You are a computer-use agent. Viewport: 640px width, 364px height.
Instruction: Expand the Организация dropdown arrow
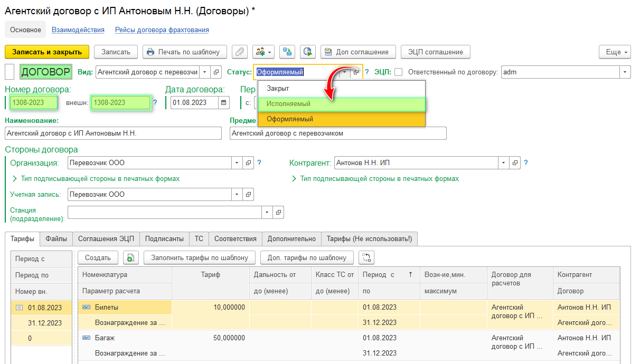pyautogui.click(x=237, y=163)
